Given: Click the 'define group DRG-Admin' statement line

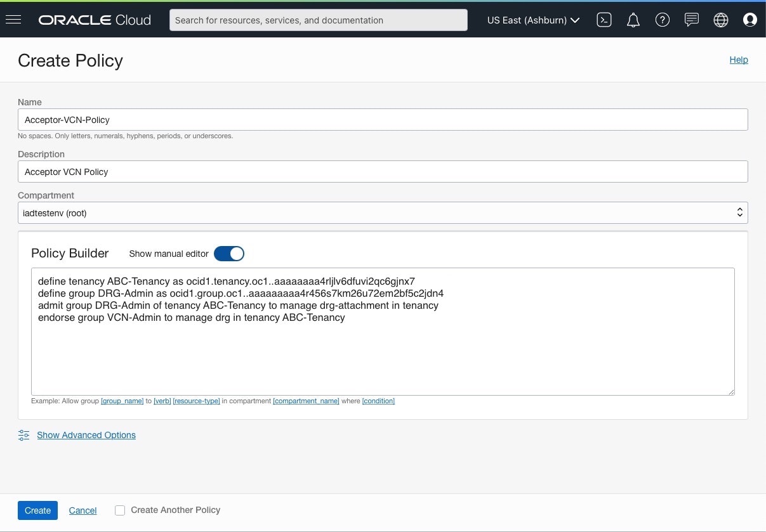Looking at the screenshot, I should pyautogui.click(x=241, y=293).
